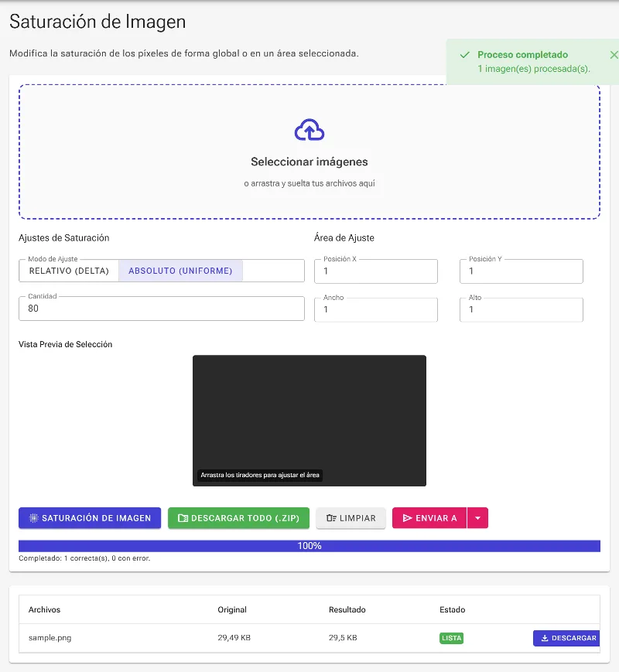Viewport: 619px width, 672px height.
Task: Click the Arrastra los tiradores hint label
Action: point(260,475)
